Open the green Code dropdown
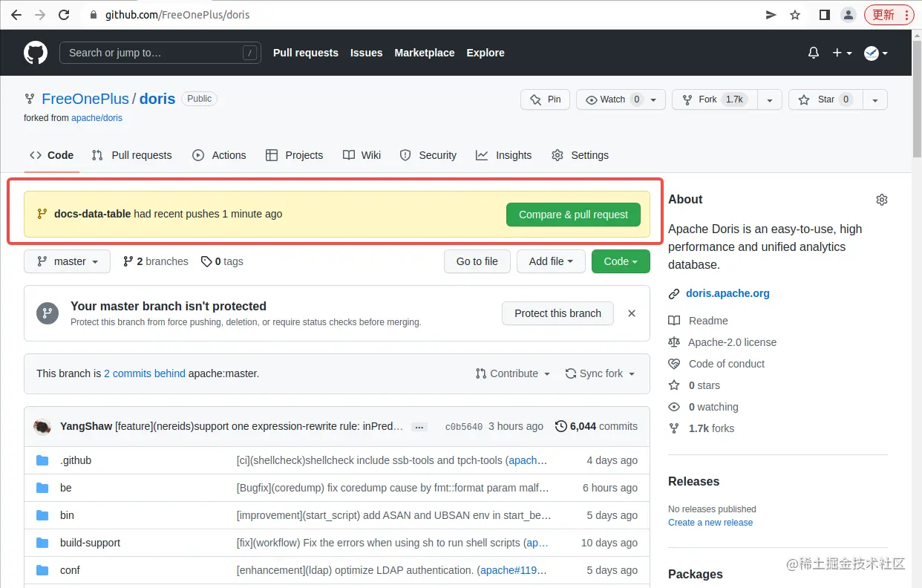 [621, 261]
